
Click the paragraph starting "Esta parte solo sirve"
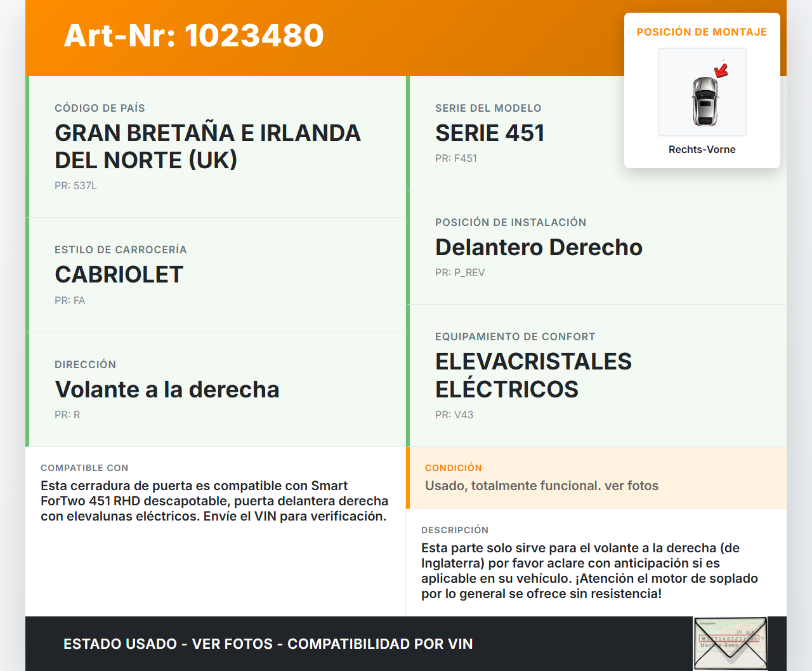[590, 571]
